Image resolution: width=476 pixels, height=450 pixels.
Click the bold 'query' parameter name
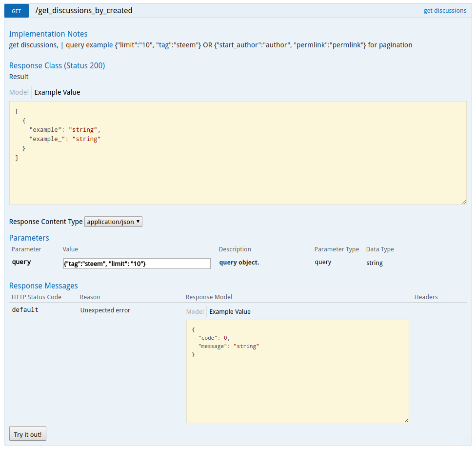coord(21,262)
